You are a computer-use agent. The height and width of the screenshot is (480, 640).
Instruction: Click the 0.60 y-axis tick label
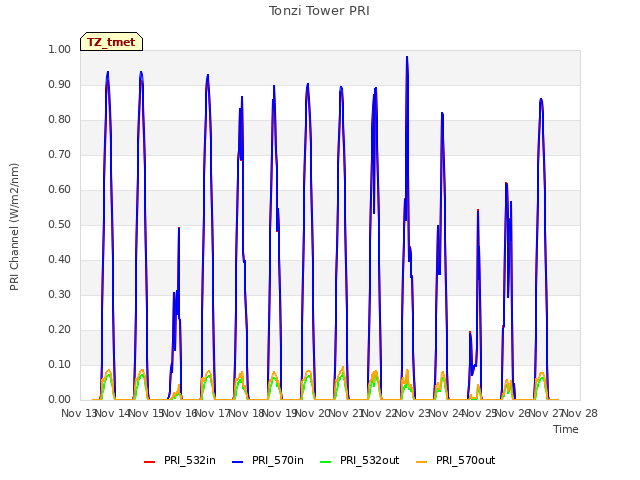click(59, 189)
